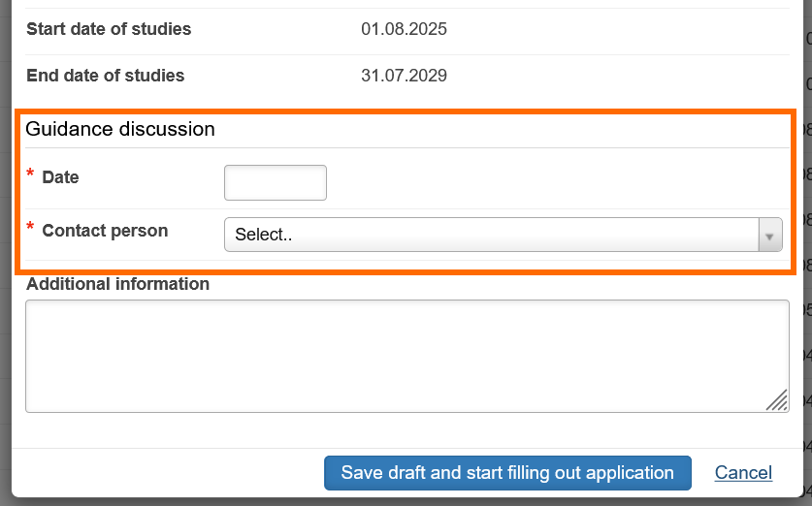Click empty footer space left of Save draft button
812x506 pixels.
coord(165,473)
